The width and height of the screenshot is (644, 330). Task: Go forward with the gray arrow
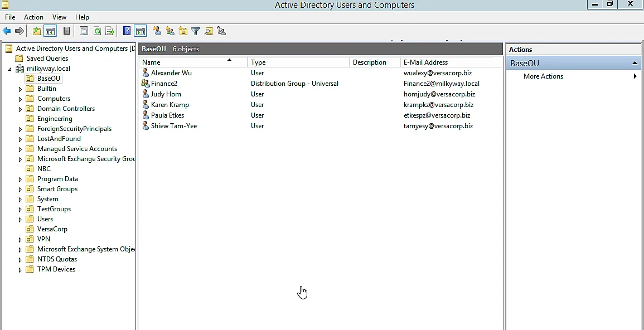19,31
